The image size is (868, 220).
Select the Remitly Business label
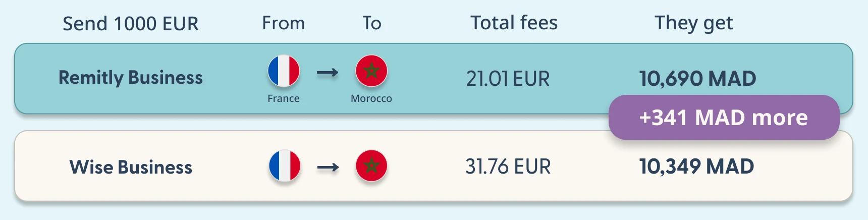click(x=131, y=78)
